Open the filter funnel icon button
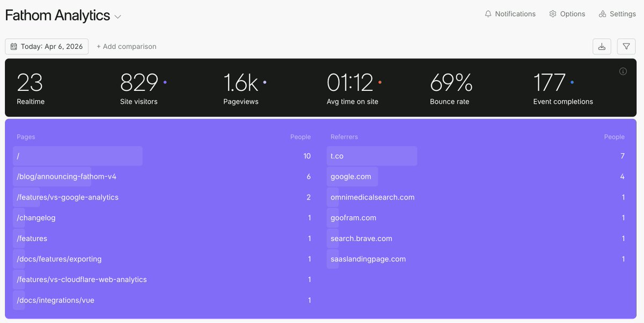Image resolution: width=644 pixels, height=323 pixels. [x=626, y=47]
